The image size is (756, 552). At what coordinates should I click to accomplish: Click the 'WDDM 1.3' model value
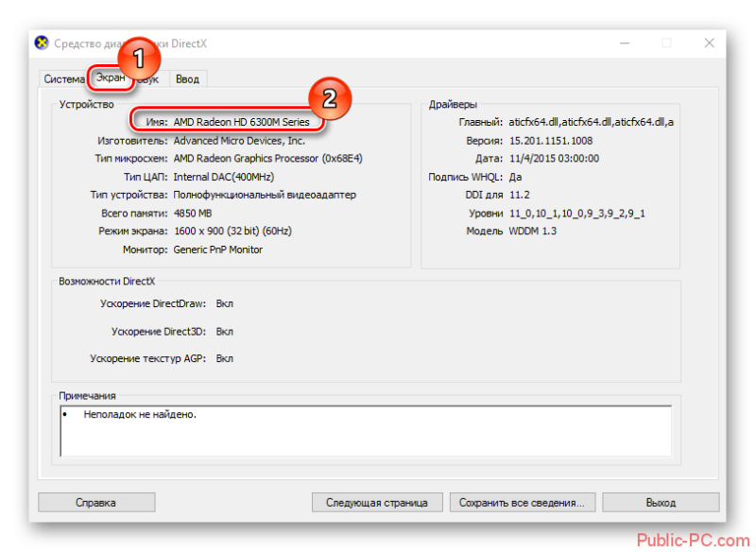tap(533, 232)
